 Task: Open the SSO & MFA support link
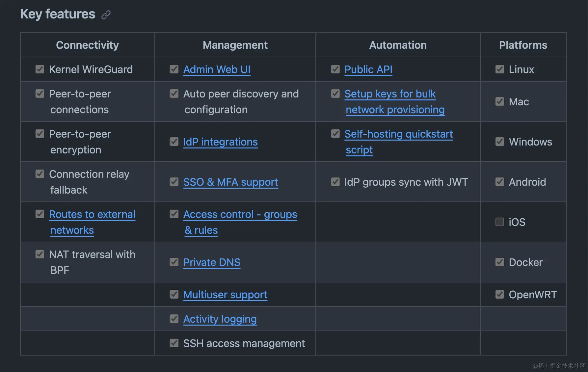coord(230,182)
